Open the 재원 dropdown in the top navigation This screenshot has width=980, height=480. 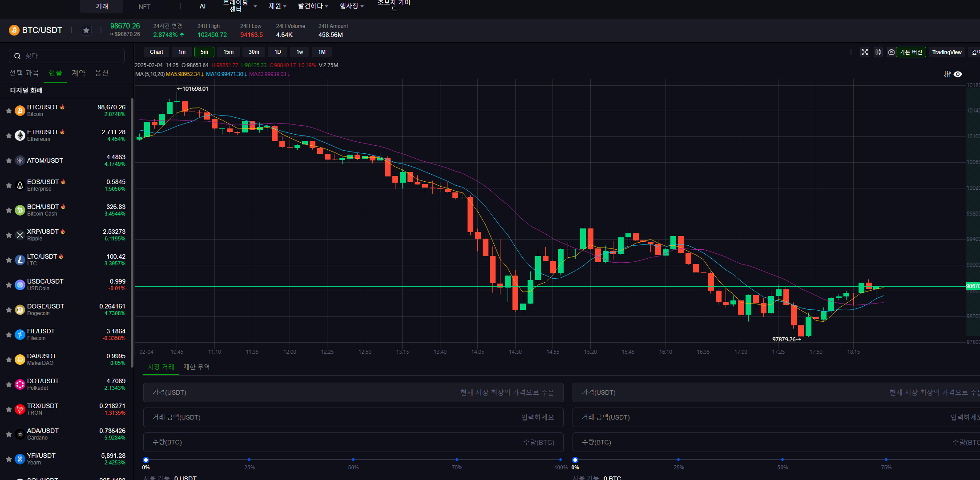click(277, 6)
